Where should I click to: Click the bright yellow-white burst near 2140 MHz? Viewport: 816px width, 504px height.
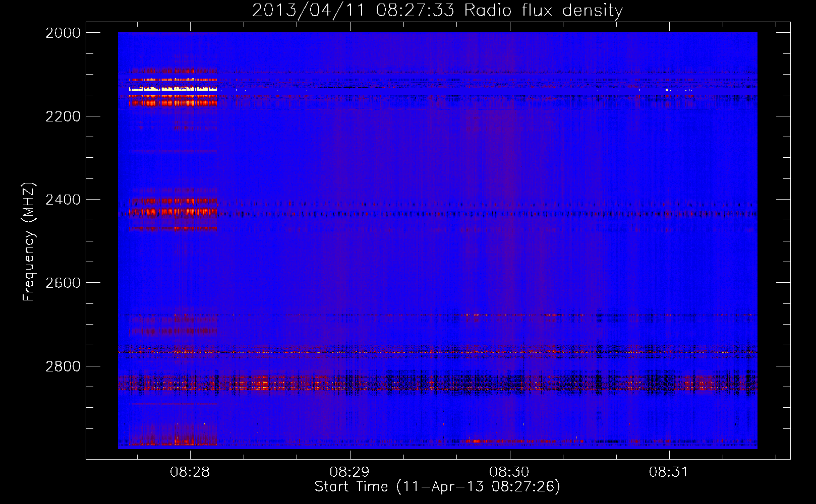point(173,90)
